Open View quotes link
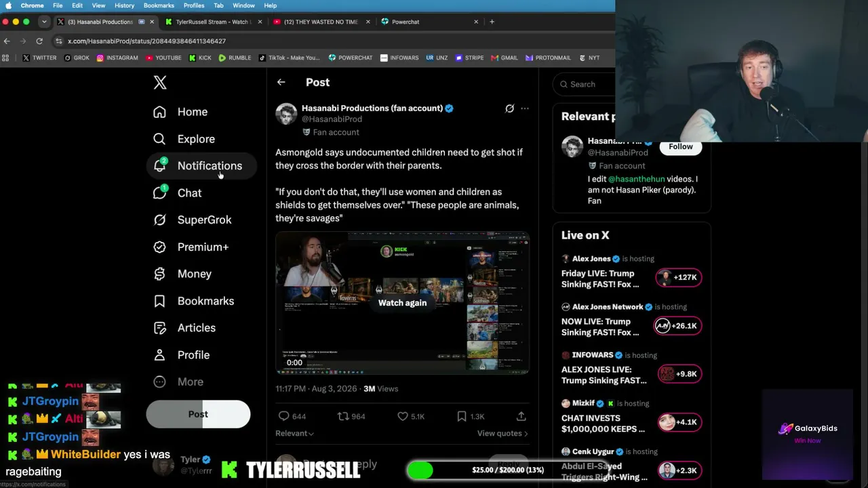868x488 pixels. [x=502, y=433]
